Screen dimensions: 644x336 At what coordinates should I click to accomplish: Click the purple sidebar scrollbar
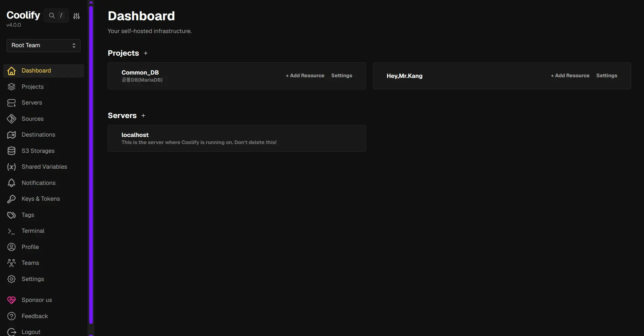tap(91, 165)
